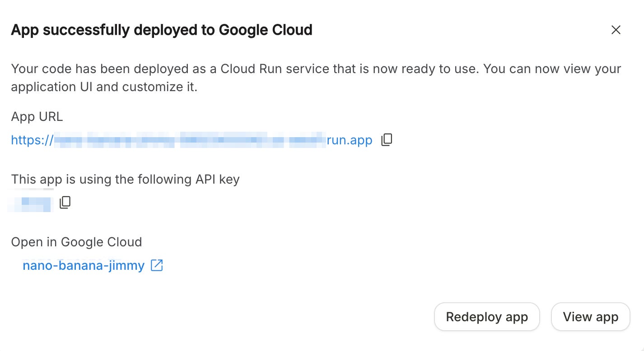The width and height of the screenshot is (644, 351).
Task: Open the run.app App URL link
Action: pyautogui.click(x=191, y=140)
